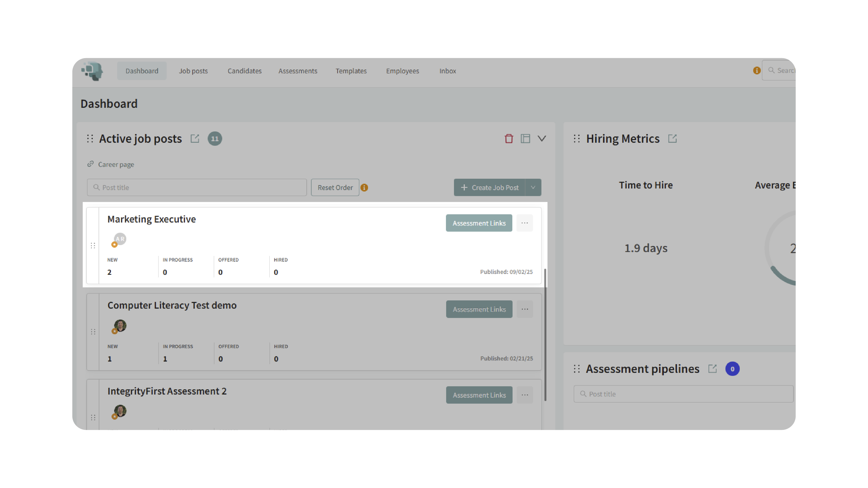The image size is (868, 488).
Task: Open the Job posts tab
Action: 193,71
